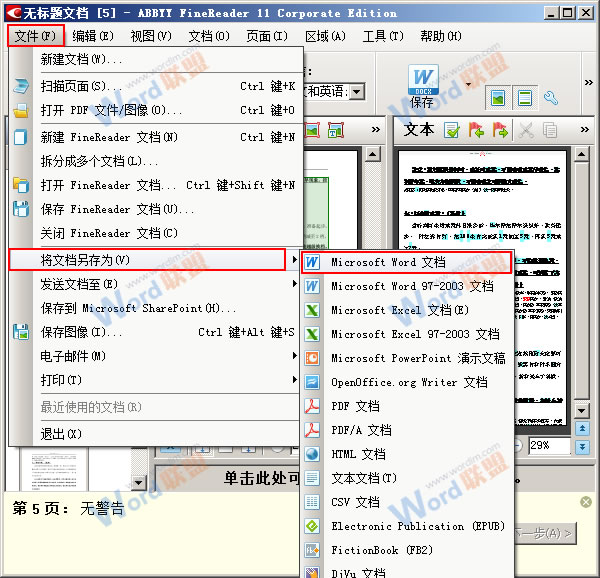Screen dimensions: 600x578
Task: Click the FictionBook (FB2) icon
Action: [312, 550]
